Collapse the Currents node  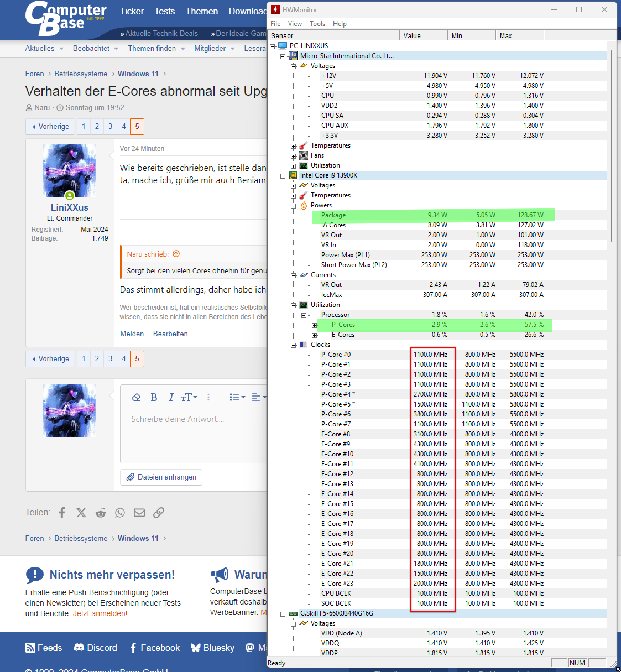(x=294, y=275)
